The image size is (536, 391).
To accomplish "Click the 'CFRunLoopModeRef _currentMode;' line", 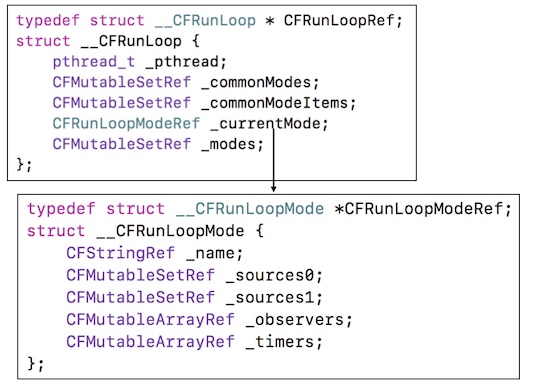I will point(190,123).
